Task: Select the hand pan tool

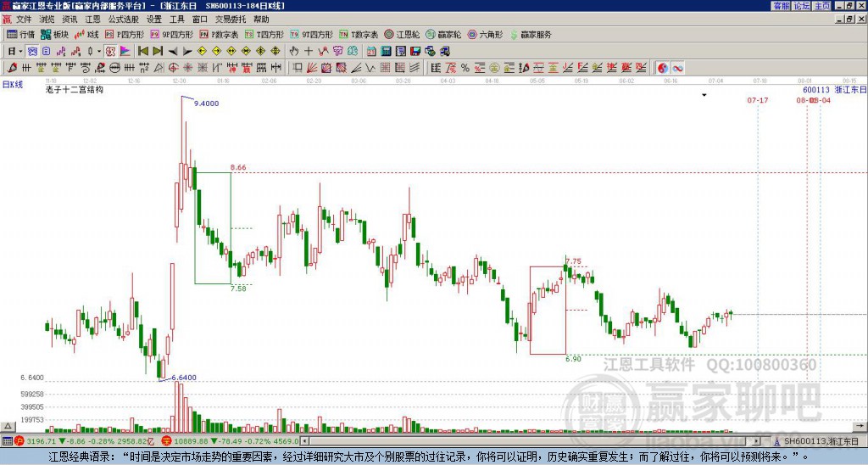Action: pyautogui.click(x=295, y=51)
